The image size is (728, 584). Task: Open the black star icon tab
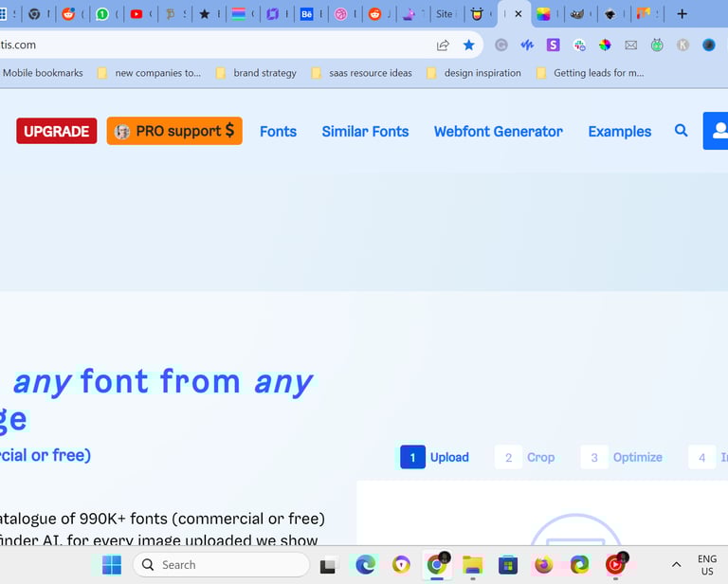205,14
